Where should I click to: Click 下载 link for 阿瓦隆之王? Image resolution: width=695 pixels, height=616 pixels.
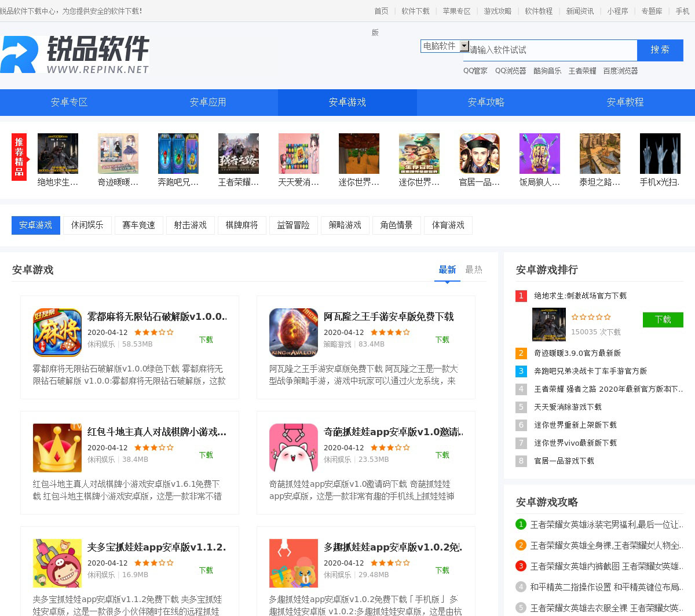click(x=442, y=340)
